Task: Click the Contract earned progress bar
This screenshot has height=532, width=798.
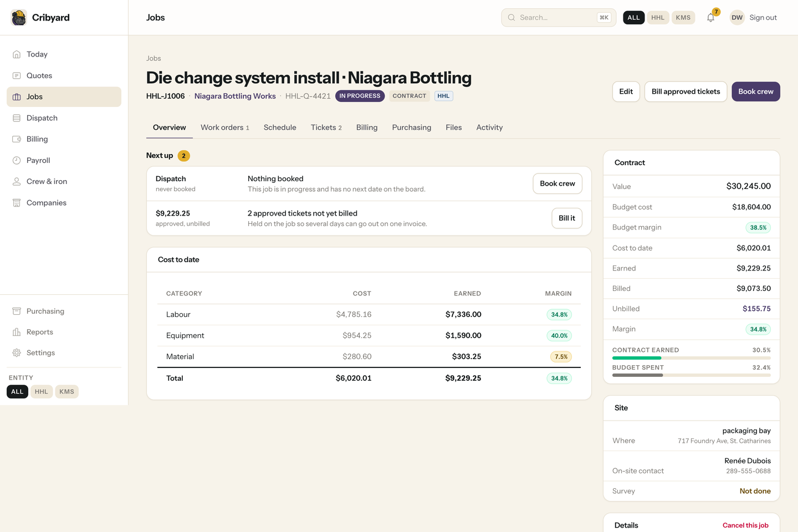Action: coord(692,358)
